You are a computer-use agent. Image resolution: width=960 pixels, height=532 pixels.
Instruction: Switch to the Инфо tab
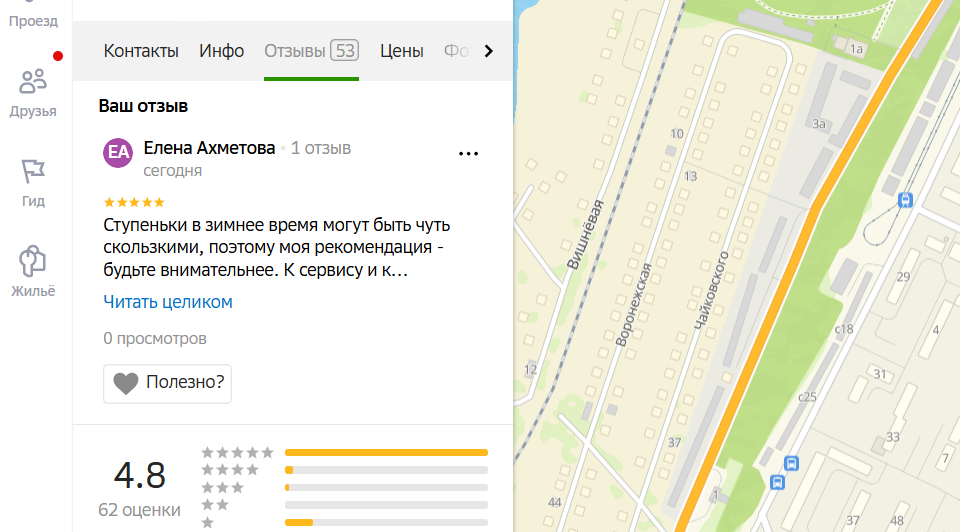pyautogui.click(x=221, y=51)
